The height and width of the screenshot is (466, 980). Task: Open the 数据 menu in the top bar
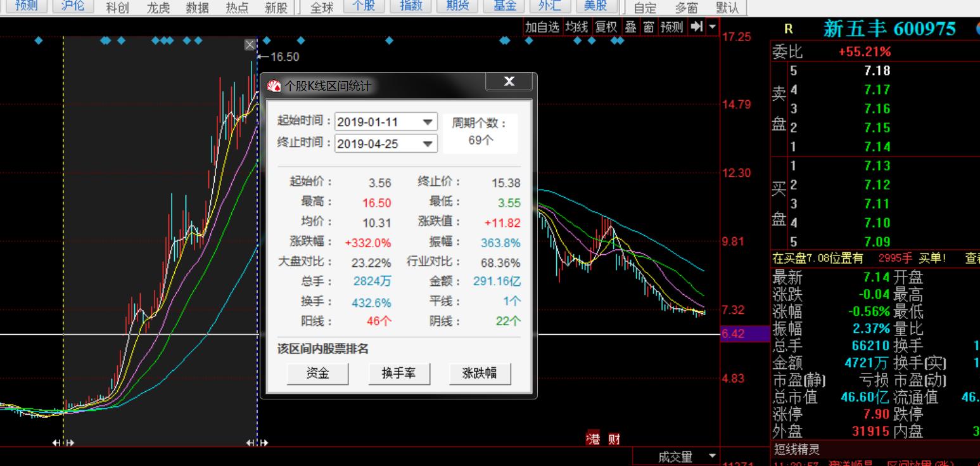point(197,7)
